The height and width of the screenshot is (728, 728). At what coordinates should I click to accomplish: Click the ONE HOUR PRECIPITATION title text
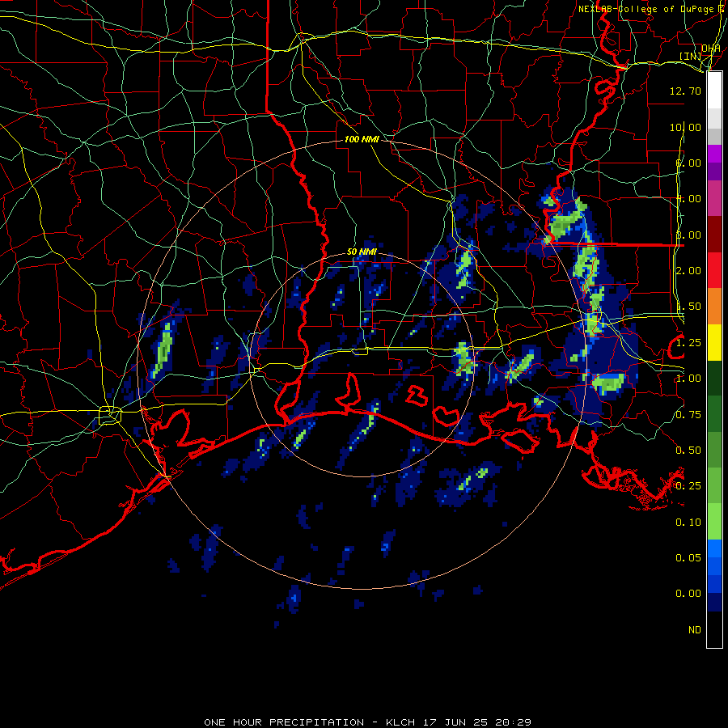pos(284,722)
